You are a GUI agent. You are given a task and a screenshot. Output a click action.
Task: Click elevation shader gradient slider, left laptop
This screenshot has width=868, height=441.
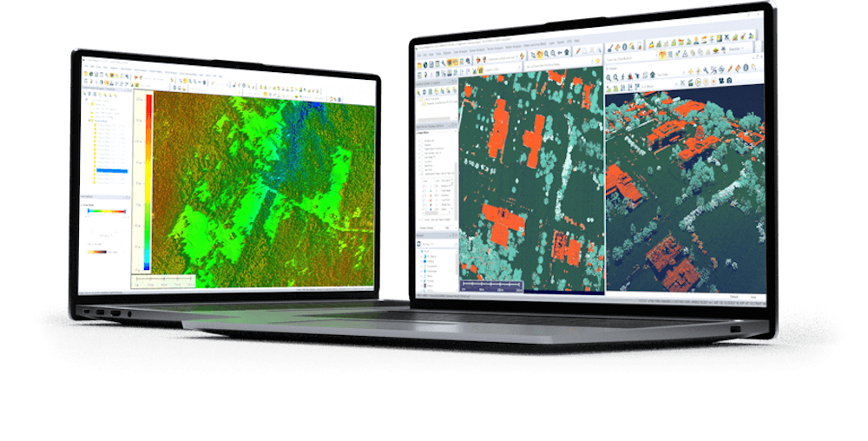coord(107,211)
